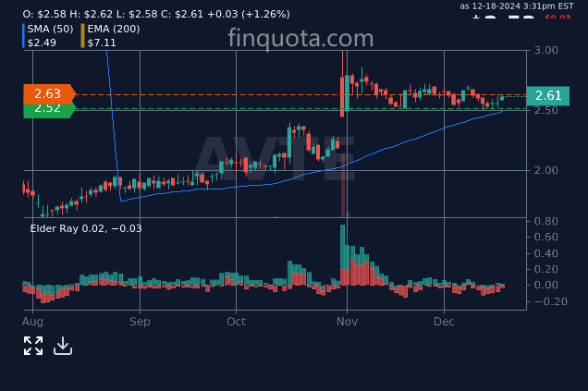Click the 2.00 price axis label
The height and width of the screenshot is (391, 588).
(546, 171)
